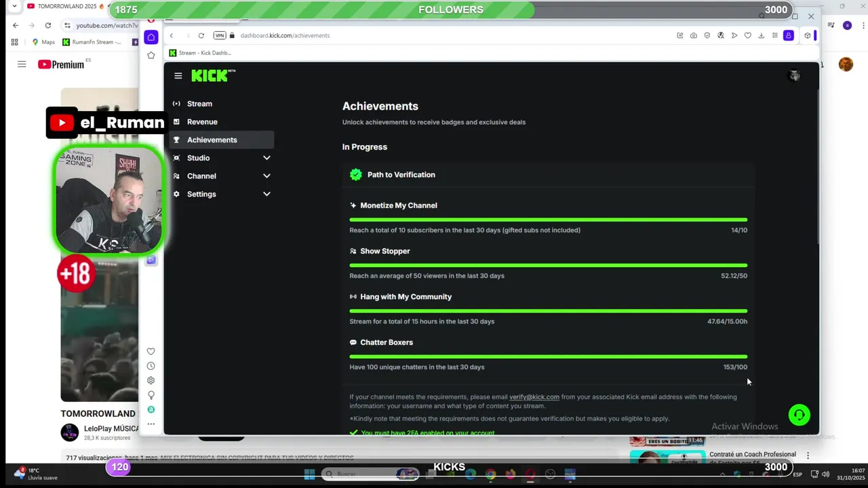Select TOMORROWLAND 2025 Chrome tab
The width and height of the screenshot is (868, 488).
click(x=66, y=6)
